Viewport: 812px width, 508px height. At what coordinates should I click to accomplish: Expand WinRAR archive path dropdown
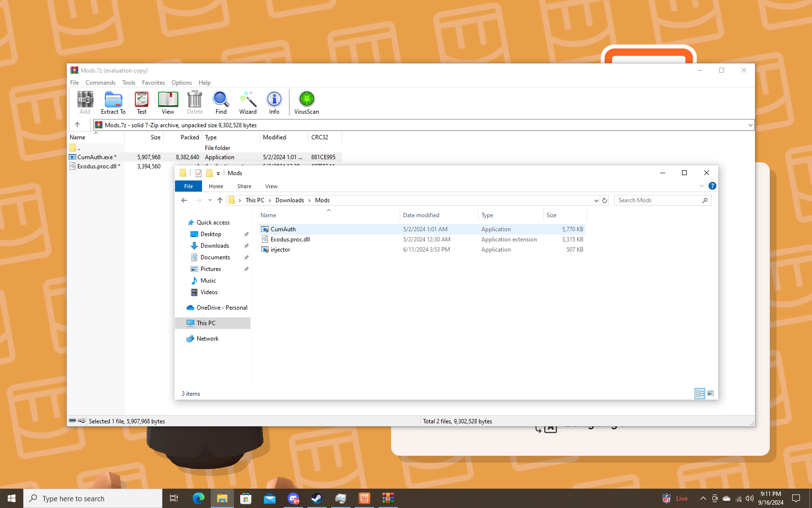coord(750,125)
